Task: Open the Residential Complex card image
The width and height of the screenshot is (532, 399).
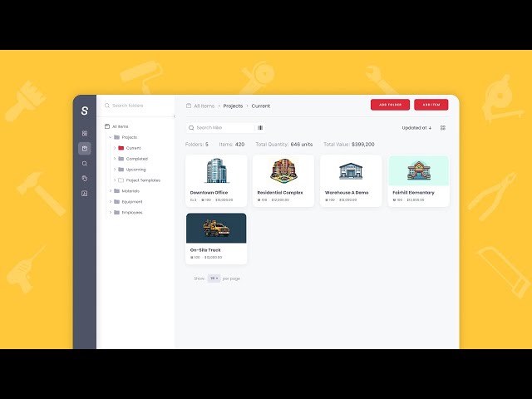Action: coord(283,170)
